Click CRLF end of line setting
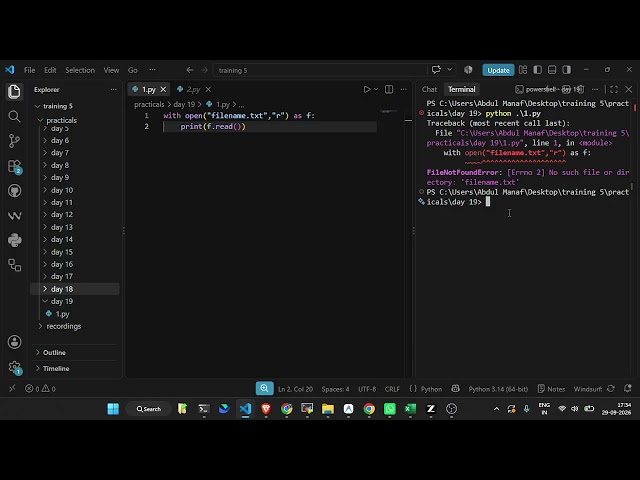 (392, 389)
